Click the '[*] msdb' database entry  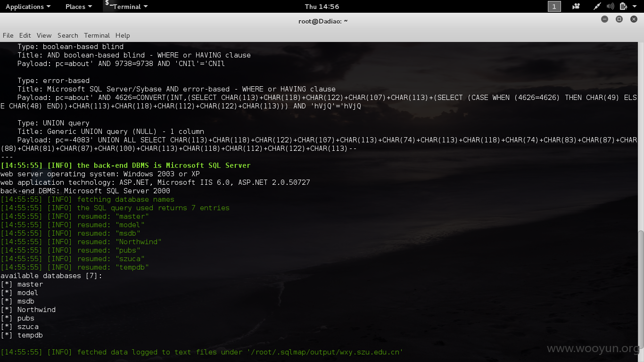pos(17,301)
